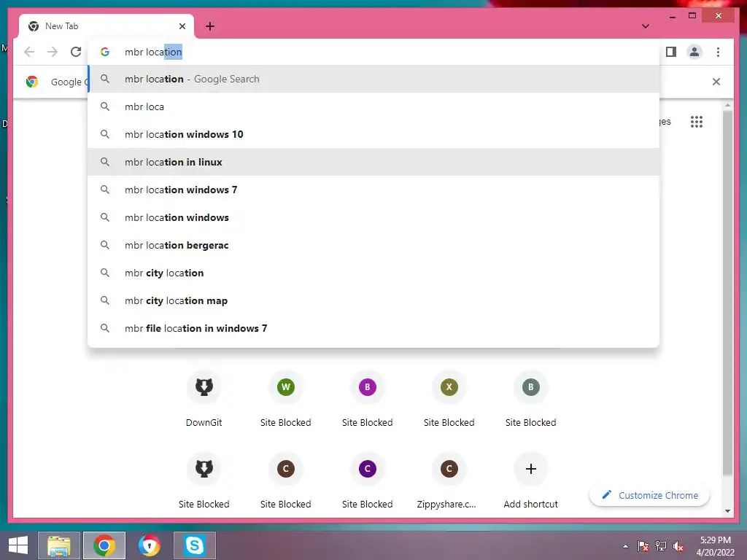Screen dimensions: 747x560
Task: Expand the tab search chevron
Action: [x=646, y=26]
